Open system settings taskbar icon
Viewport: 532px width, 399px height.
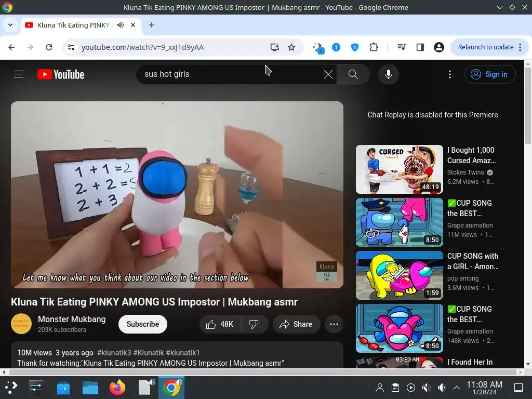36,388
